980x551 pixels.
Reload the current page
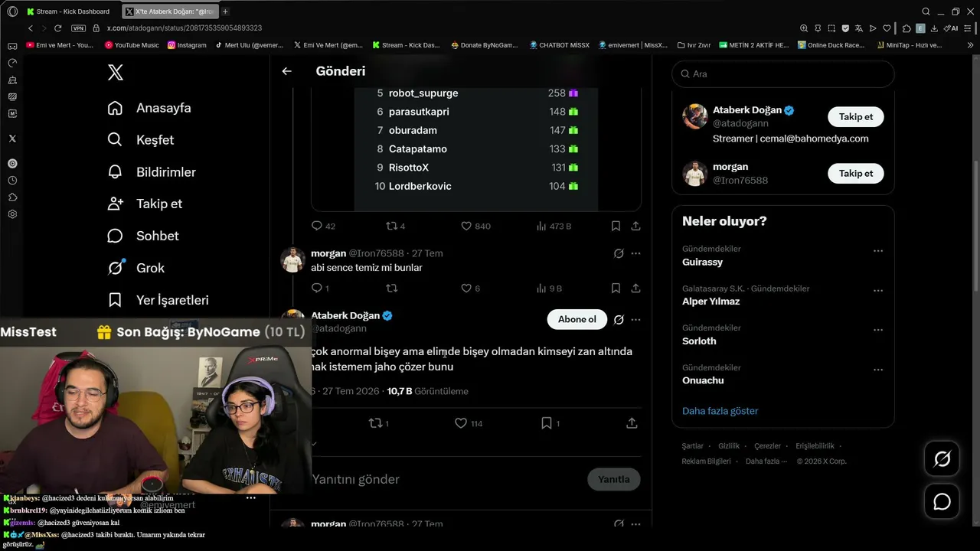pos(57,28)
